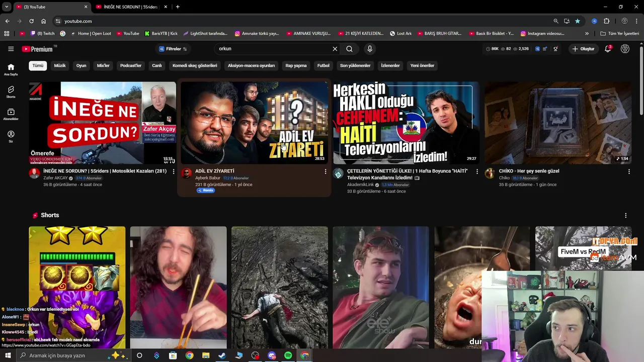Open more options for CHİKO video

(629, 171)
